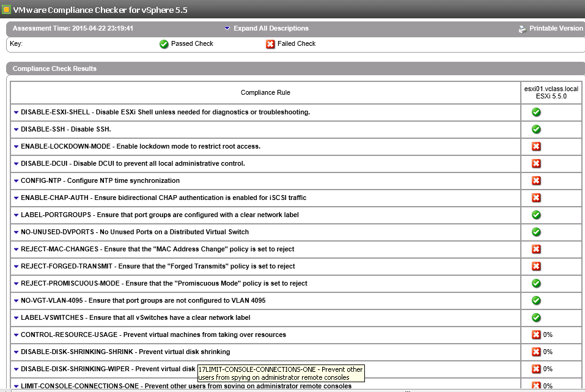Click the red Failed Check key icon

pyautogui.click(x=270, y=44)
